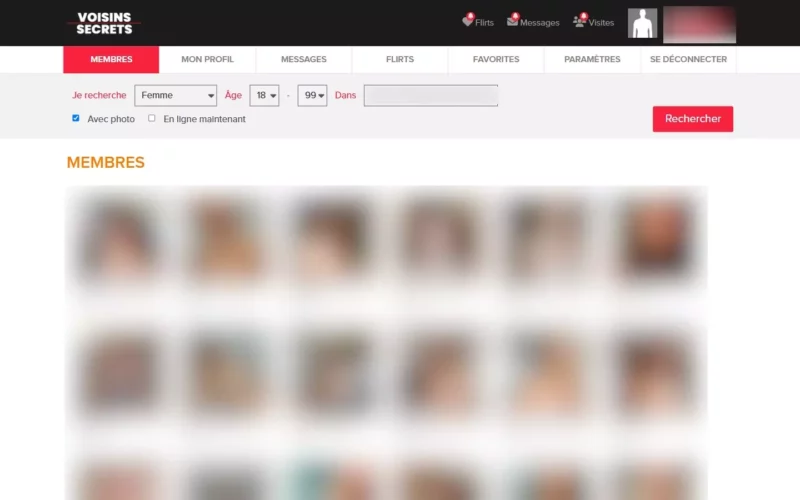Click the Flirts text link in header
Screen dimensions: 800x500
484,22
